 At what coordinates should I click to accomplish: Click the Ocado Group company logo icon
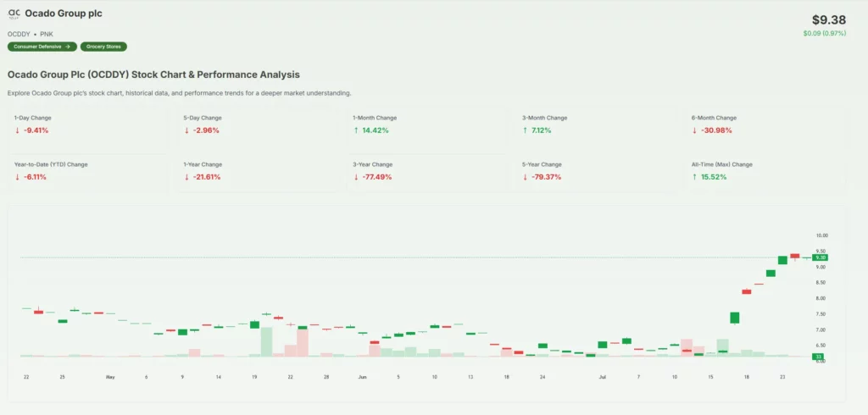click(x=14, y=14)
